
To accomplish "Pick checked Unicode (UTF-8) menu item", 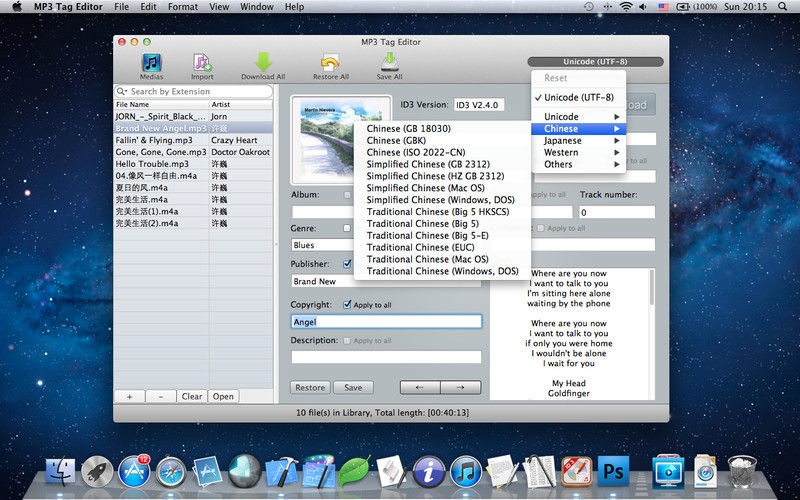I will 579,97.
